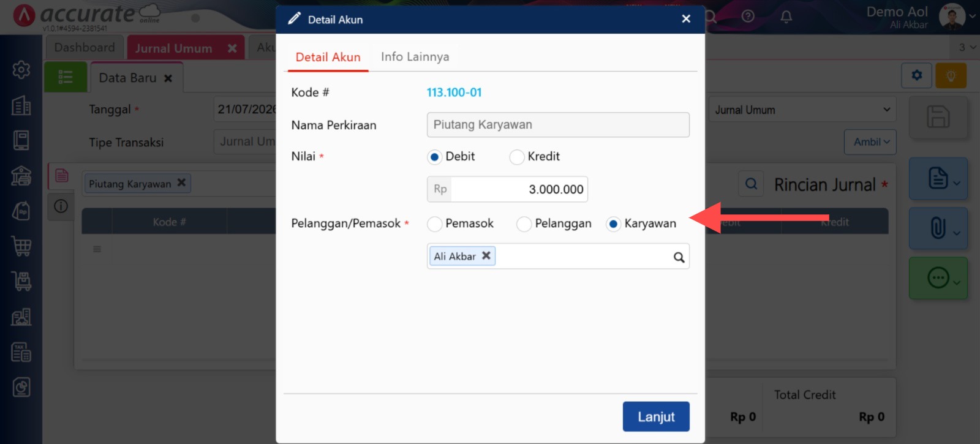Open the shopping cart sales icon
This screenshot has width=980, height=444.
click(21, 246)
